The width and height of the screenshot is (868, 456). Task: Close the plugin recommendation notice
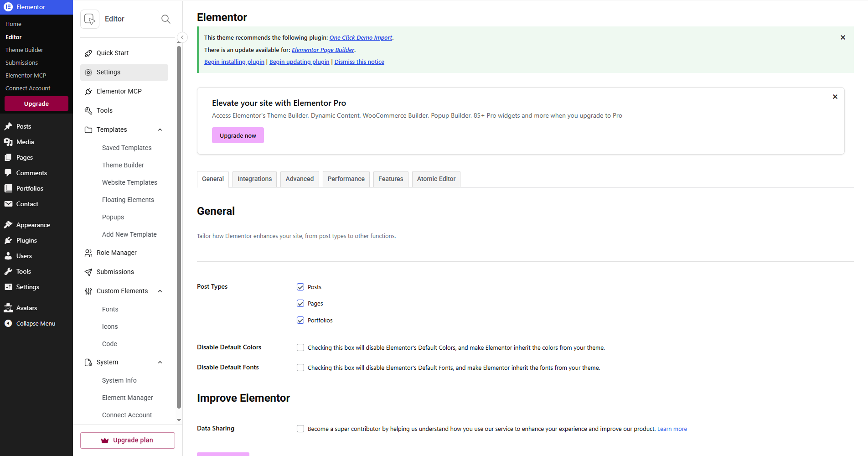point(843,37)
